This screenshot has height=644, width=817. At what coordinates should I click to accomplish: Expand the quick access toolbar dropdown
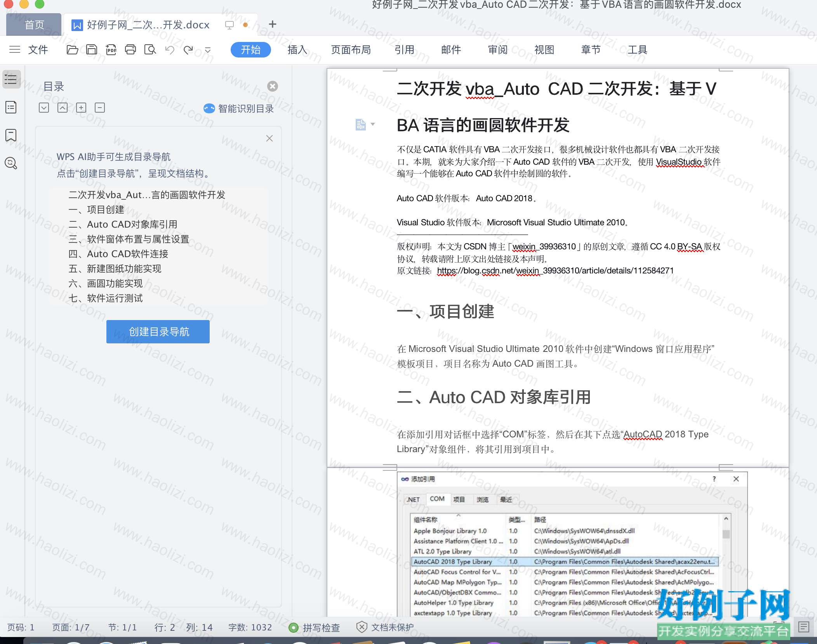point(208,50)
